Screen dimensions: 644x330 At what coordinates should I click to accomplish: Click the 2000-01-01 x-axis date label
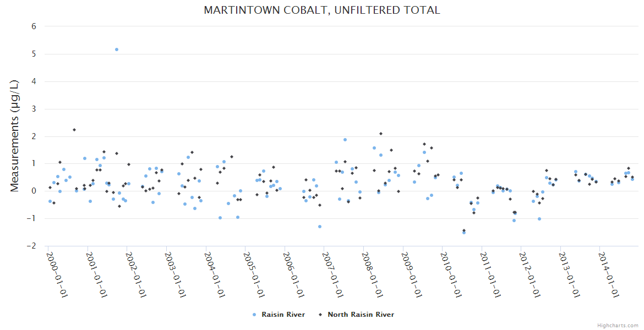pyautogui.click(x=56, y=274)
